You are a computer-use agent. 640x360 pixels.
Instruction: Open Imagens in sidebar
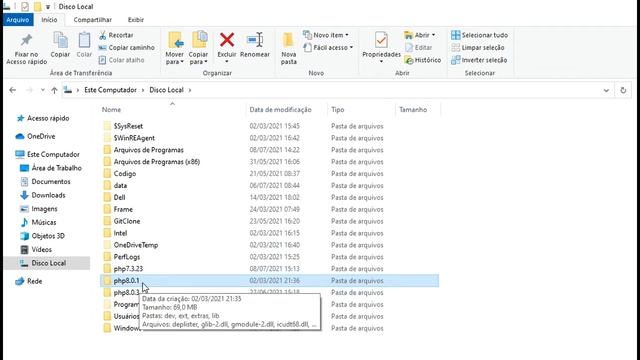39,209
